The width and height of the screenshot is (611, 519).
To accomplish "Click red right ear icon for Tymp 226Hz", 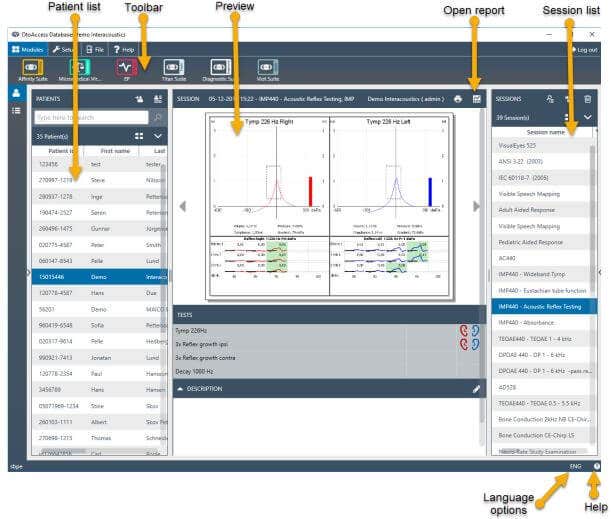I will tap(464, 330).
